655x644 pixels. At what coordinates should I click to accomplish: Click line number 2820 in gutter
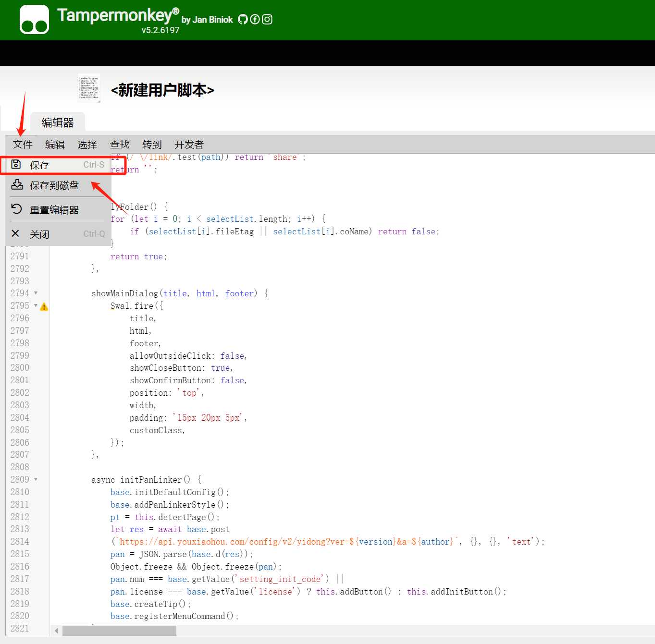click(20, 616)
